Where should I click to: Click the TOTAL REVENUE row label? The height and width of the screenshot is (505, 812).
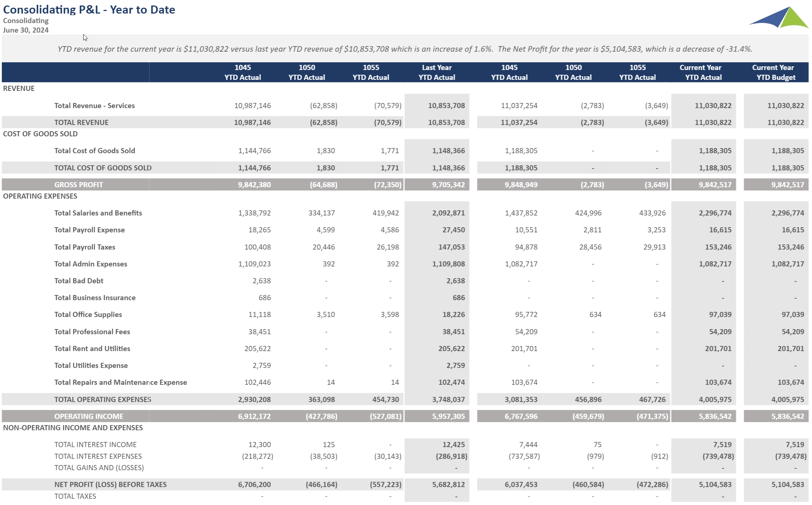point(81,122)
